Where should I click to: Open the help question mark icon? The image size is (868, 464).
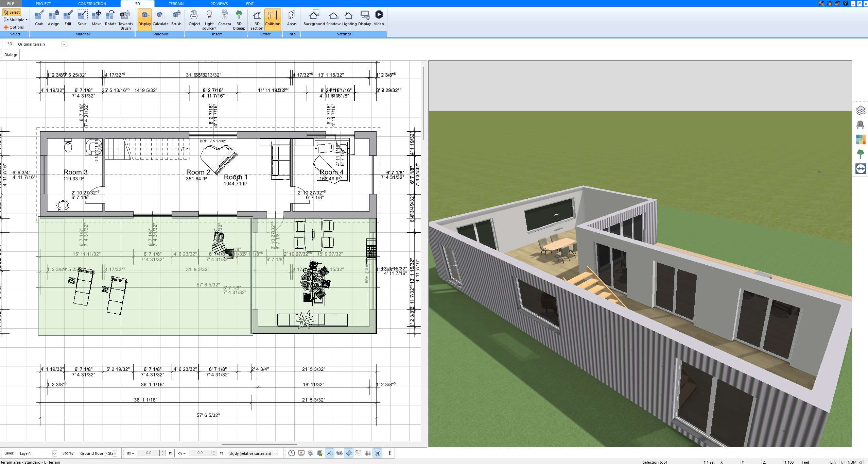(x=845, y=3)
